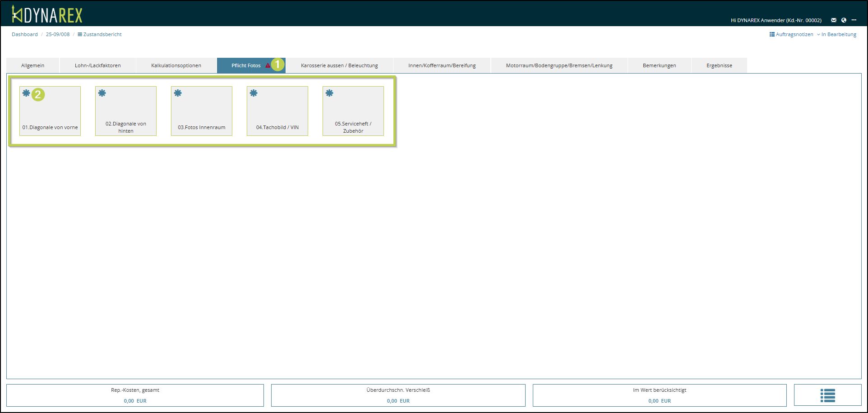Click the list icon button at bottom right
Viewport: 868px width, 413px height.
pos(827,395)
